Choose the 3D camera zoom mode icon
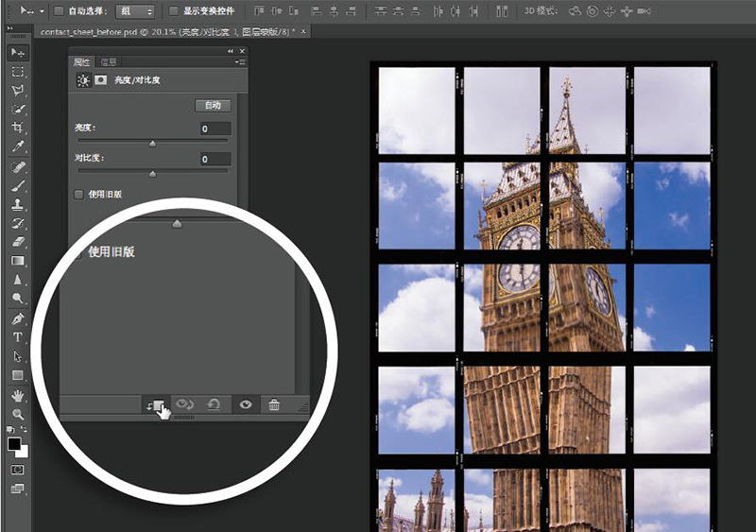 pos(644,10)
